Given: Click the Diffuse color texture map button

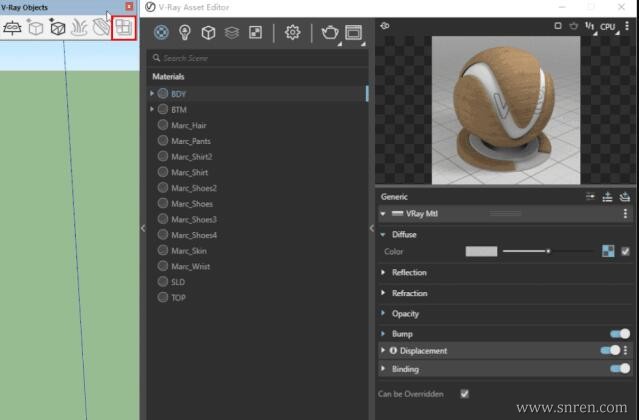Looking at the screenshot, I should coord(608,251).
